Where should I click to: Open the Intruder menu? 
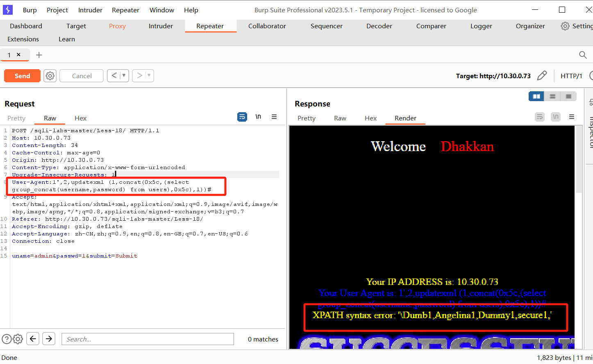(90, 10)
